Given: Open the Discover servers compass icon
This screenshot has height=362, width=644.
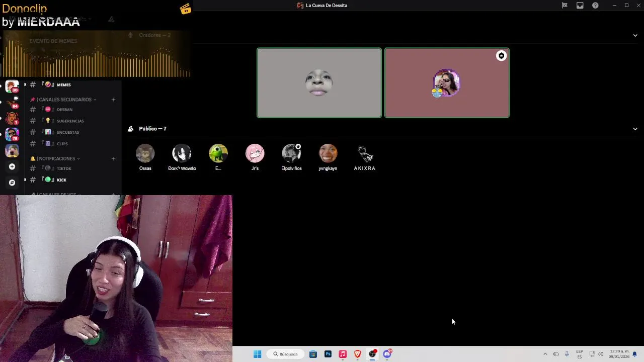Looking at the screenshot, I should pyautogui.click(x=12, y=183).
